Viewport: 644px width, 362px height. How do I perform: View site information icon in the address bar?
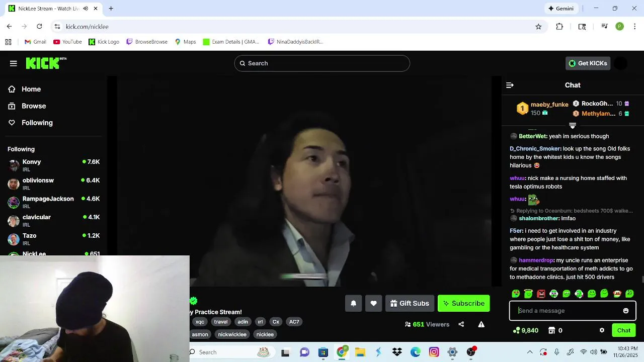pos(57,27)
